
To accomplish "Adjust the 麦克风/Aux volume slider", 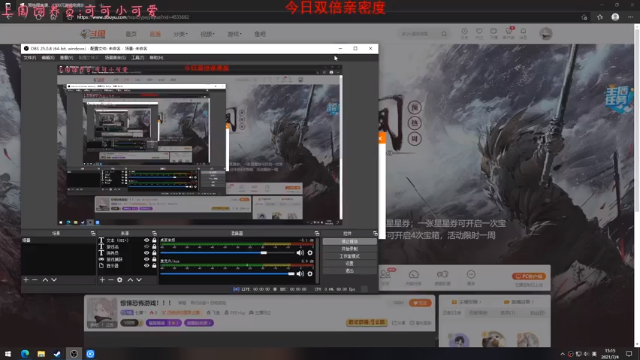I will pos(227,273).
